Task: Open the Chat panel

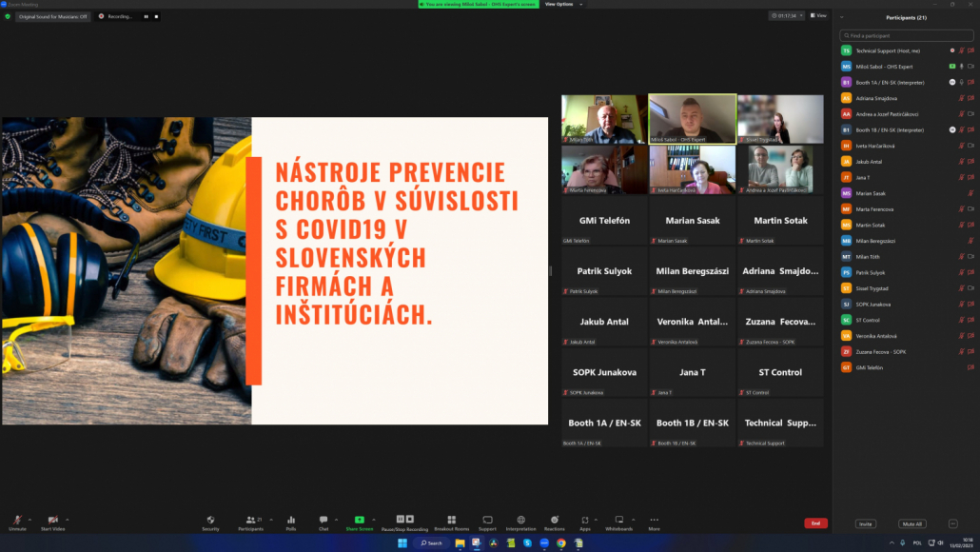Action: (323, 521)
